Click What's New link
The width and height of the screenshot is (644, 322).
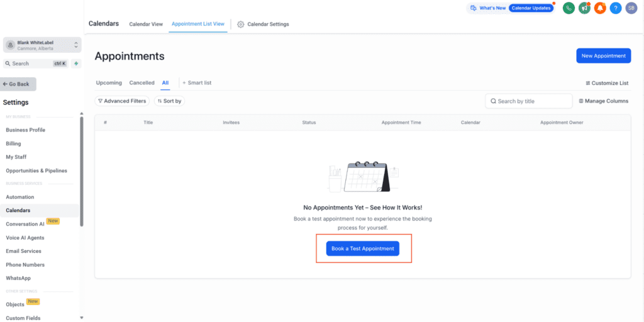pos(492,8)
